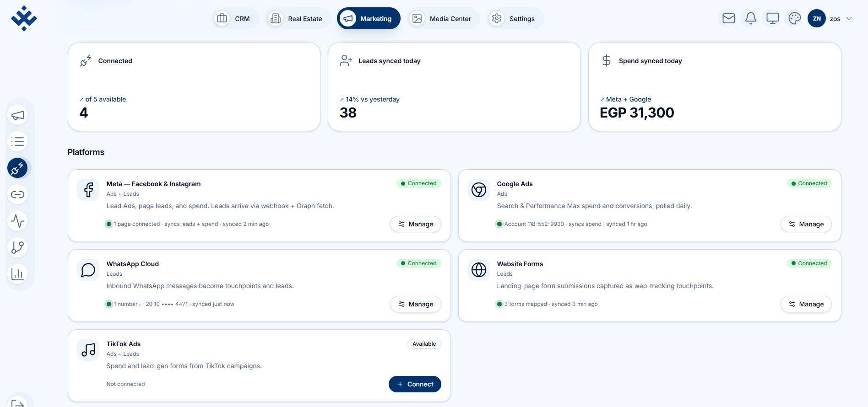Manage the Website Forms integration
The image size is (868, 407).
tap(806, 304)
